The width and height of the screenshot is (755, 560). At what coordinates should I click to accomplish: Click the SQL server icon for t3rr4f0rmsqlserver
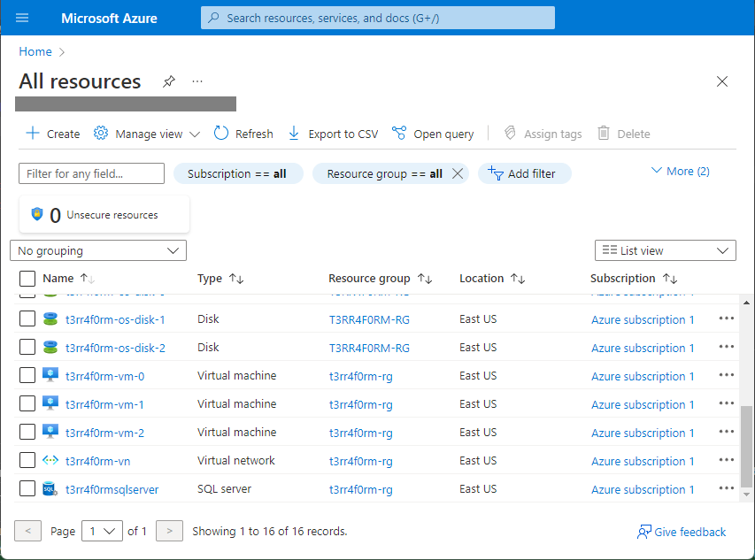(50, 489)
